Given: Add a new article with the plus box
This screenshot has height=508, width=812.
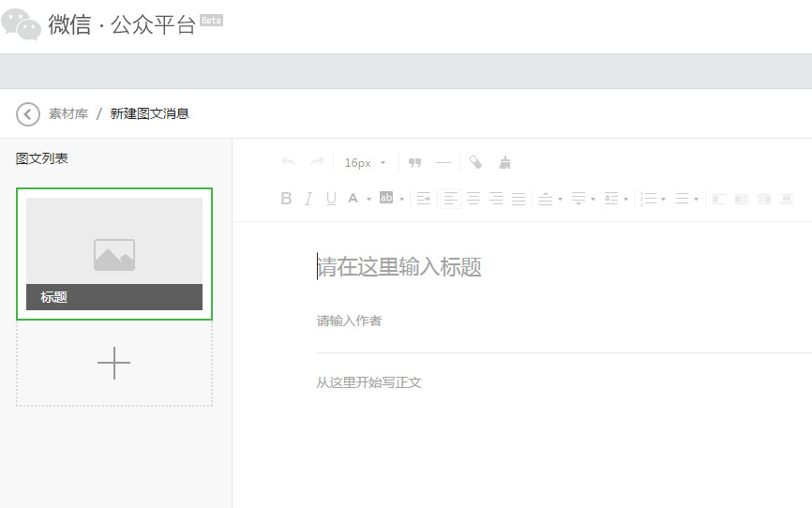Looking at the screenshot, I should coord(114,363).
